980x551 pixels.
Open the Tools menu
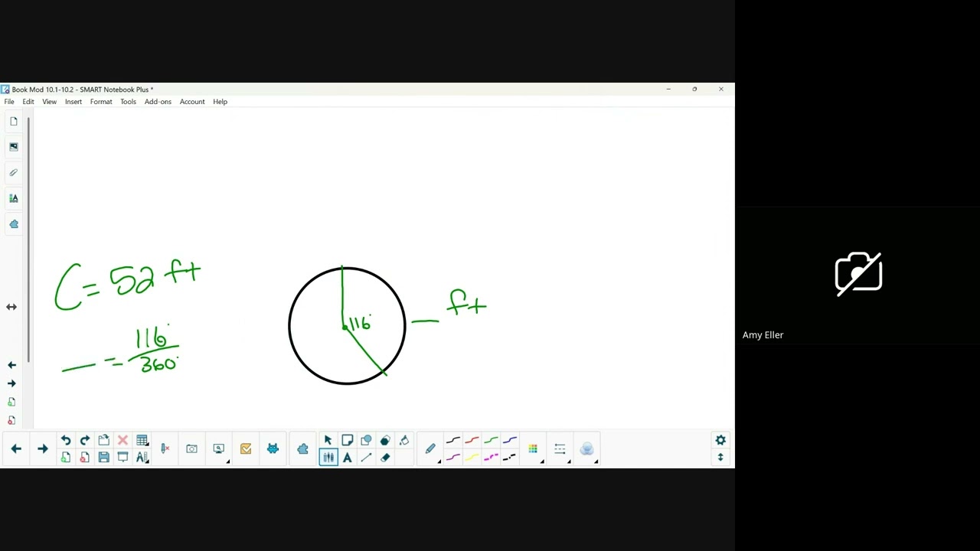(128, 102)
